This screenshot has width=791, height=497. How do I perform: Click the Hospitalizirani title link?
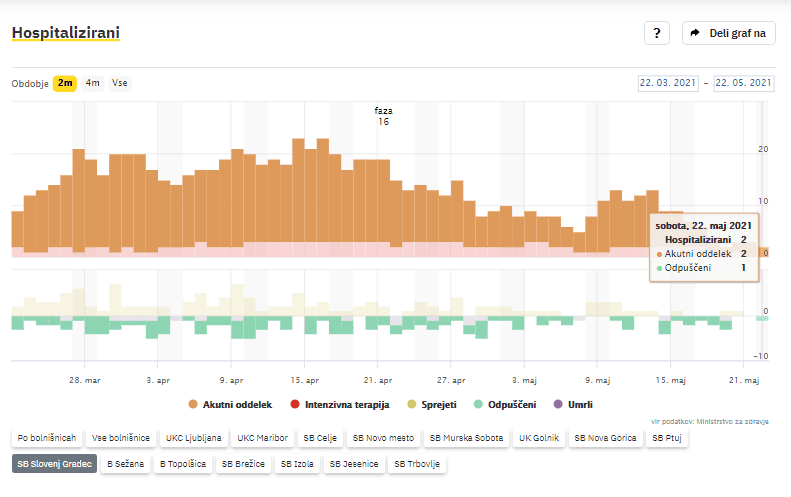point(65,33)
